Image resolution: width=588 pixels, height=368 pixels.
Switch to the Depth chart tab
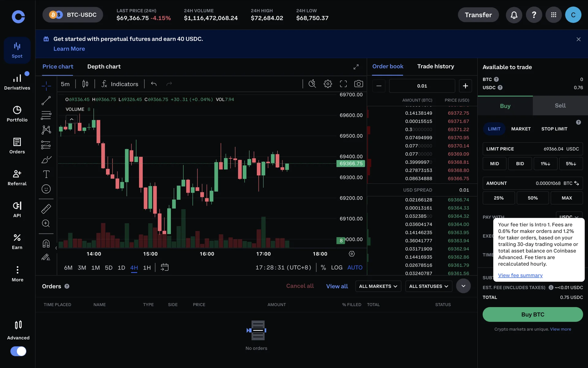(x=104, y=67)
